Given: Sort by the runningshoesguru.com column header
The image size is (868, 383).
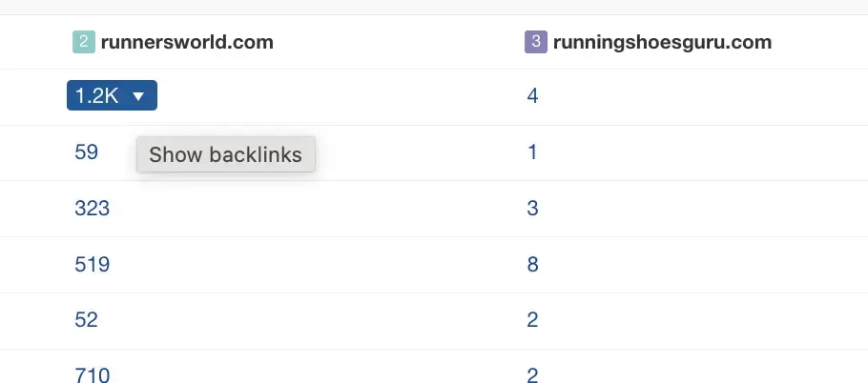Looking at the screenshot, I should [x=663, y=43].
